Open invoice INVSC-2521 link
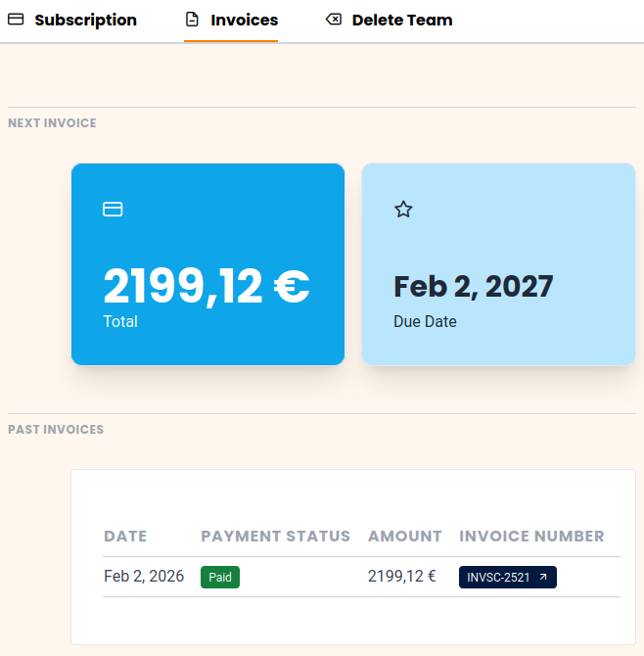Viewport: 644px width, 656px height. [x=499, y=578]
